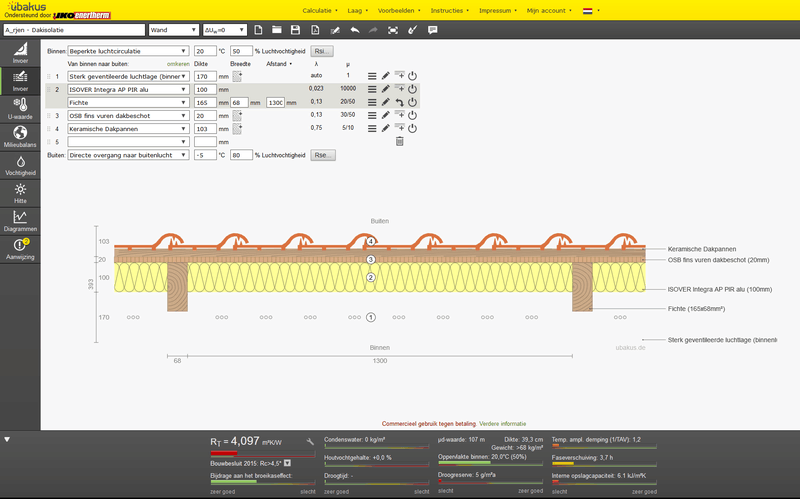Click the save diskette icon in toolbar
This screenshot has height=499, width=800.
(x=295, y=30)
